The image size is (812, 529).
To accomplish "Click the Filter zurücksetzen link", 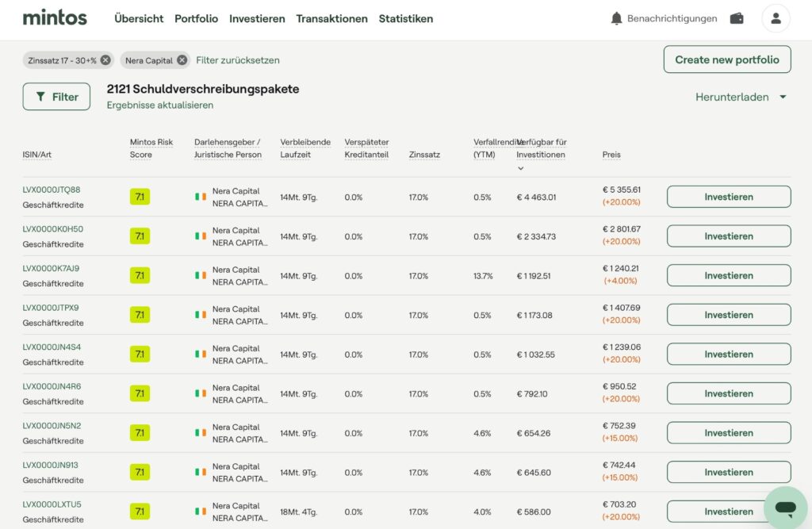I will pos(237,60).
